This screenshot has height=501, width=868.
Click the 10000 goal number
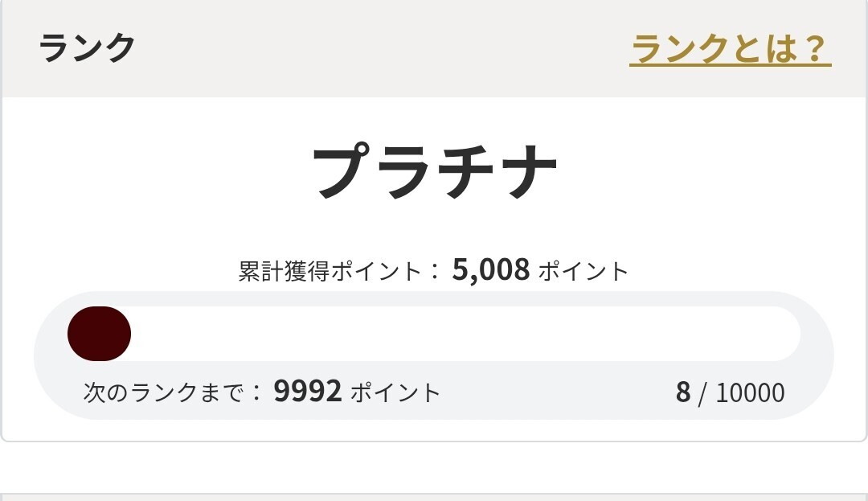(x=750, y=392)
